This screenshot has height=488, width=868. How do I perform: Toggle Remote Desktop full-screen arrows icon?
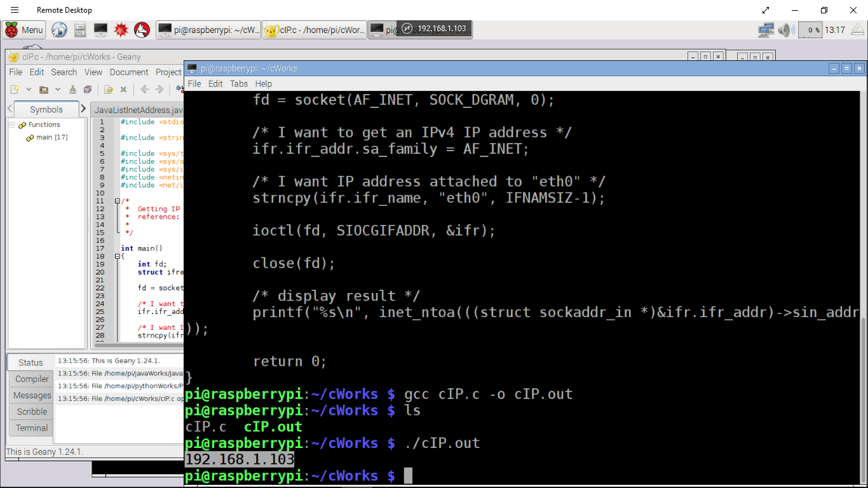pos(766,10)
